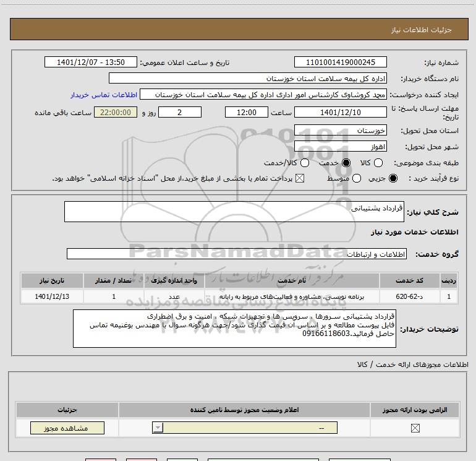Viewport: 476px width, 461px height.
Task: Click the delivery city اهواز field
Action: click(x=340, y=147)
